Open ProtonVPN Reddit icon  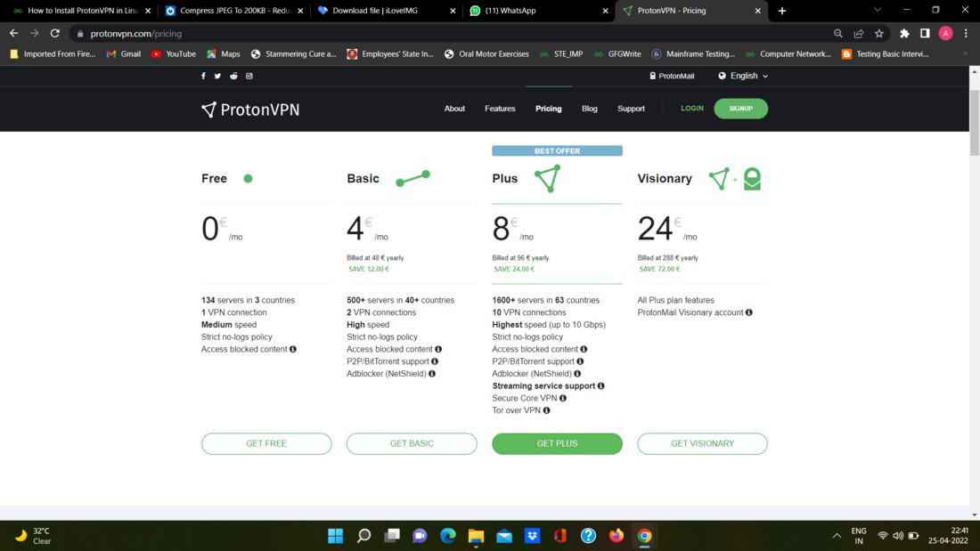pos(233,76)
